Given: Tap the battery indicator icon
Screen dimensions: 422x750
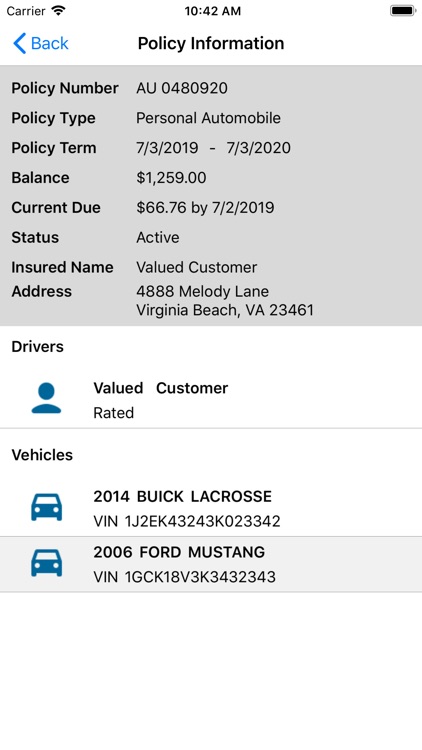Looking at the screenshot, I should pyautogui.click(x=402, y=11).
